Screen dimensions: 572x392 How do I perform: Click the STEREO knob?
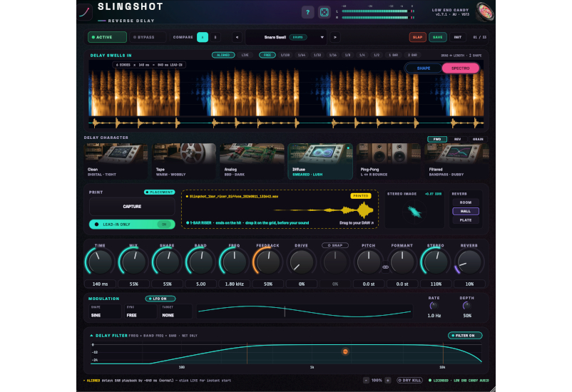click(436, 262)
